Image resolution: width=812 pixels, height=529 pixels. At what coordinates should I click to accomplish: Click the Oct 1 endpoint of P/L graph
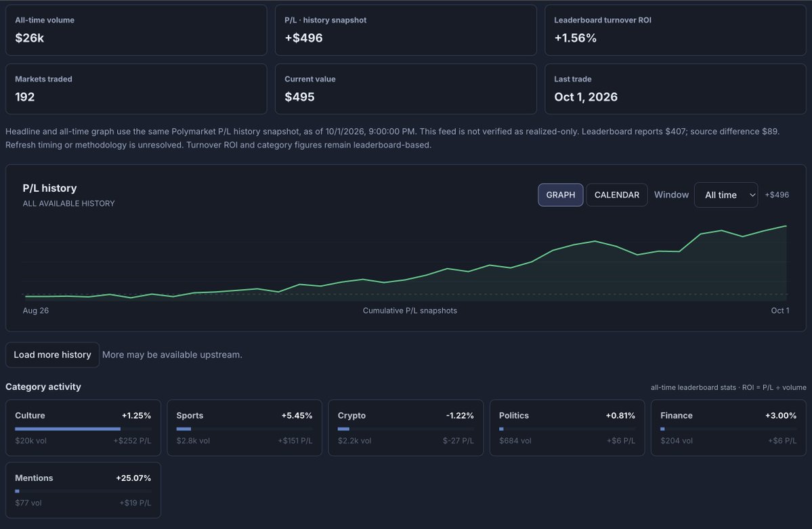(x=786, y=226)
